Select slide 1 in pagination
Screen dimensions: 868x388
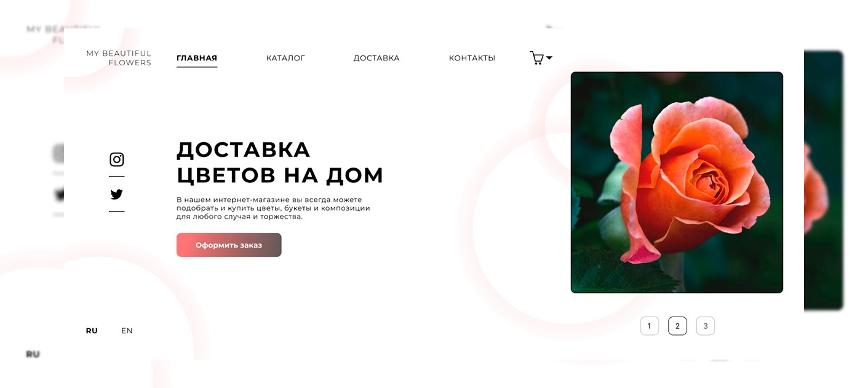pyautogui.click(x=650, y=326)
